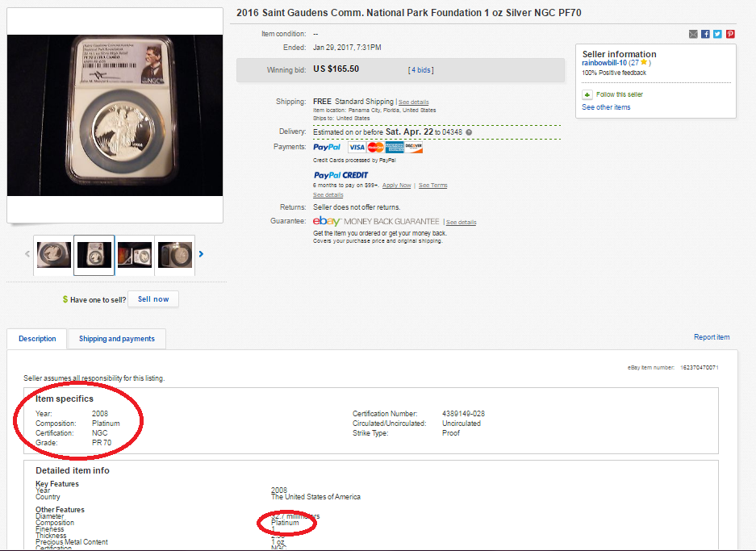The height and width of the screenshot is (551, 756).
Task: Select third thumbnail with open box
Action: tap(135, 255)
